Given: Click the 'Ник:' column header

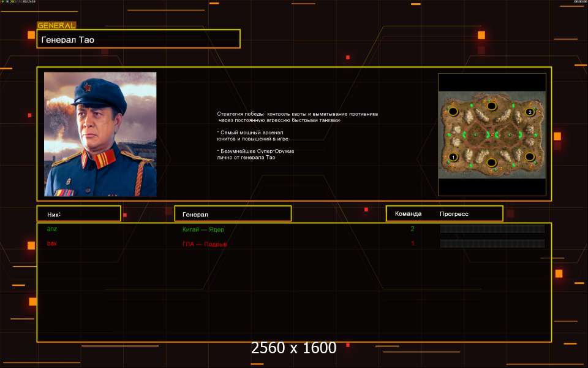Looking at the screenshot, I should tap(79, 213).
